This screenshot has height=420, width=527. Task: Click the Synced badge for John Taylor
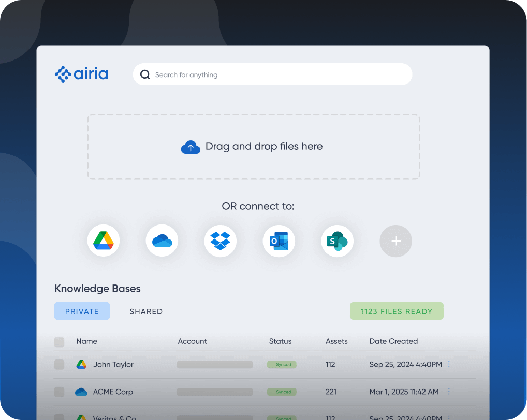282,365
